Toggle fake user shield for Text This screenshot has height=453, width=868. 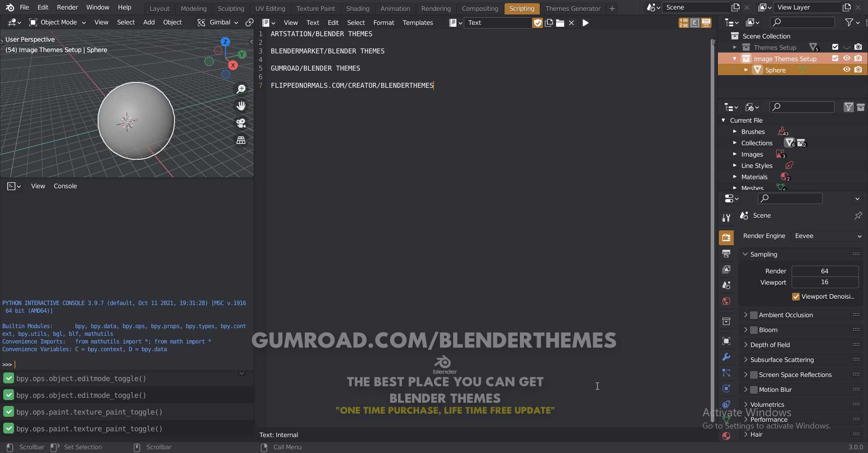(x=538, y=23)
